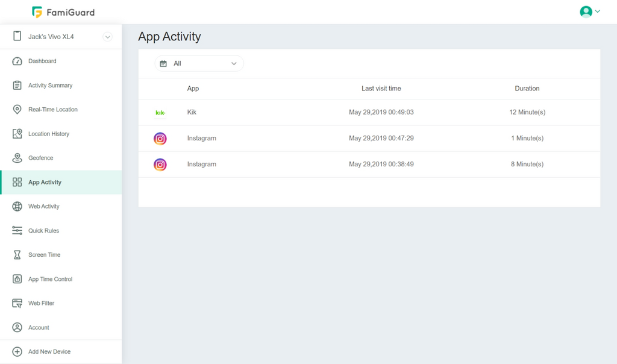
Task: Click the Instagram icon in the 00:47:29 row
Action: [x=160, y=139]
